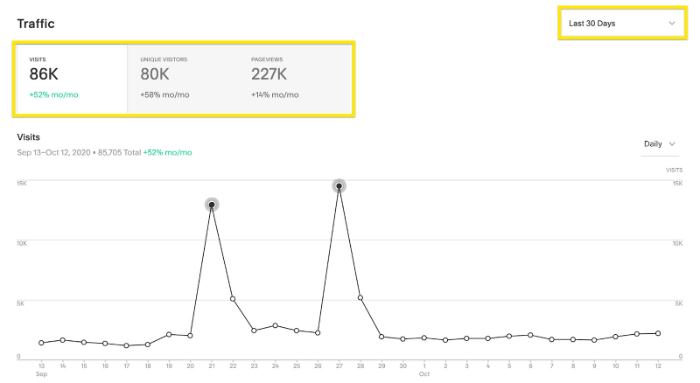The width and height of the screenshot is (700, 383).
Task: Click the green +52% mo/mo under Visits heading
Action: (167, 153)
